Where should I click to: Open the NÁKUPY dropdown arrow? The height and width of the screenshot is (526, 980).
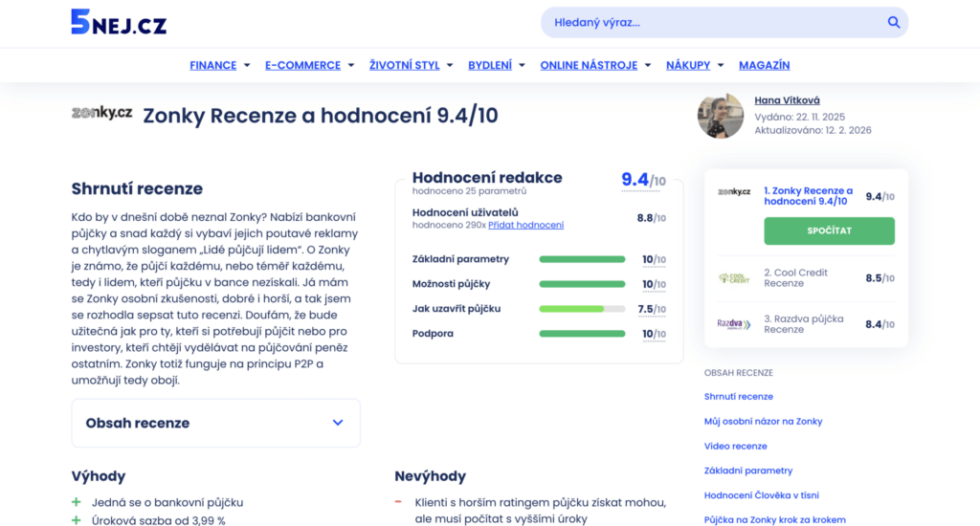click(x=721, y=66)
